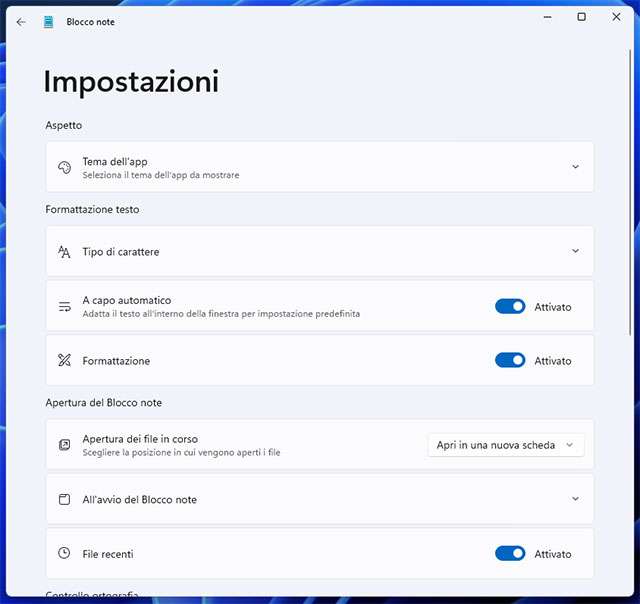Click the clock icon beside File recenti

pos(64,553)
